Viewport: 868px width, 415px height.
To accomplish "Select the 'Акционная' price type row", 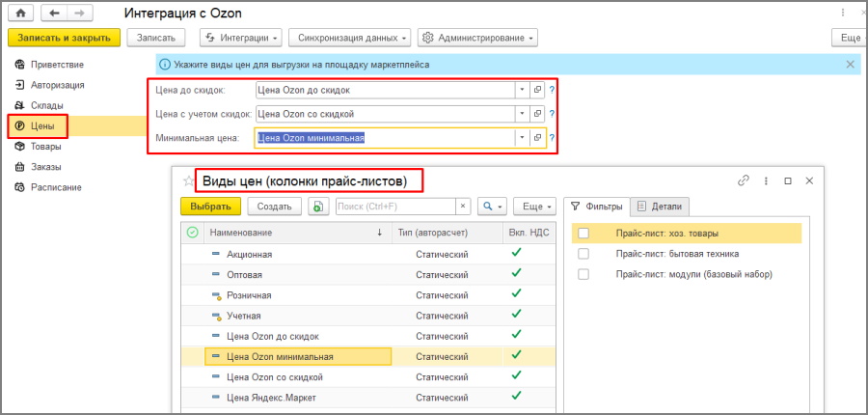I will tap(368, 255).
